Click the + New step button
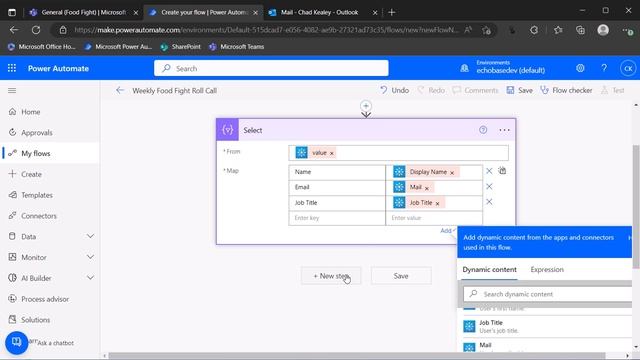Screen dimensions: 640x360 331,276
